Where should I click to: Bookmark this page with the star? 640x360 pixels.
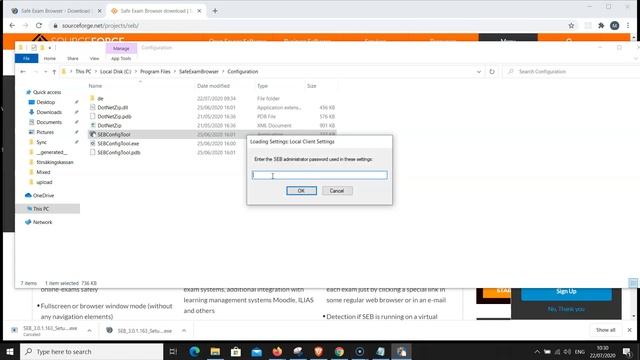coord(571,25)
